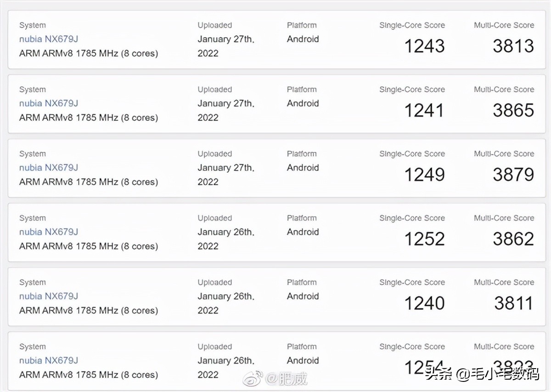The height and width of the screenshot is (392, 551).
Task: Click the Android platform label in the top row
Action: click(x=303, y=39)
